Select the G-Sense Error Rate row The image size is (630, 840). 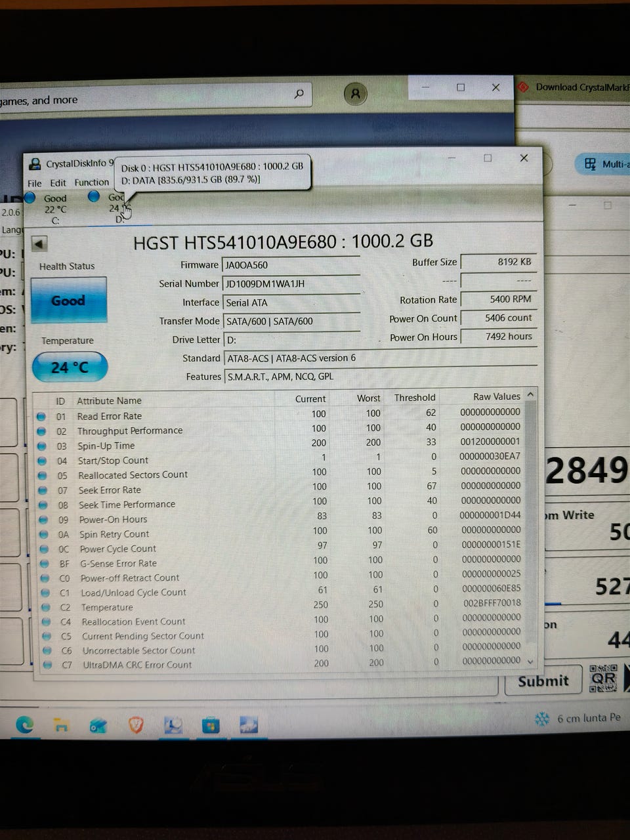(279, 562)
